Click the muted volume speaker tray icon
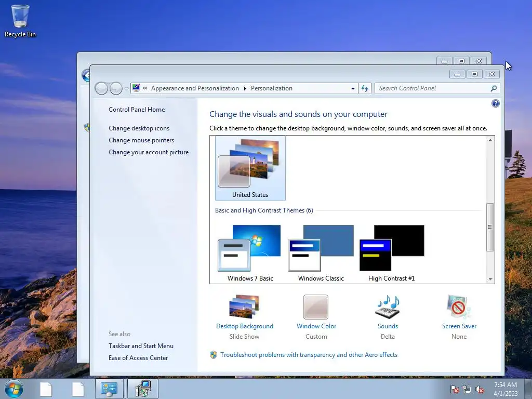The image size is (532, 399). (480, 389)
